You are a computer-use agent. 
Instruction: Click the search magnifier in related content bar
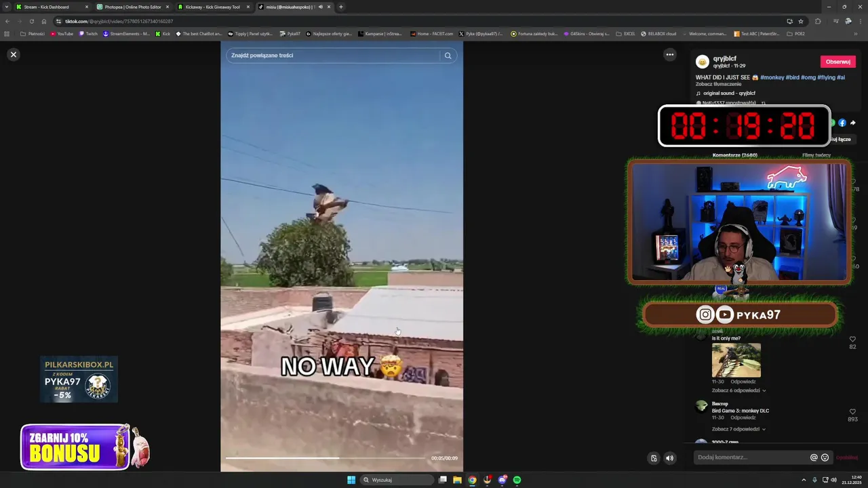coord(448,56)
